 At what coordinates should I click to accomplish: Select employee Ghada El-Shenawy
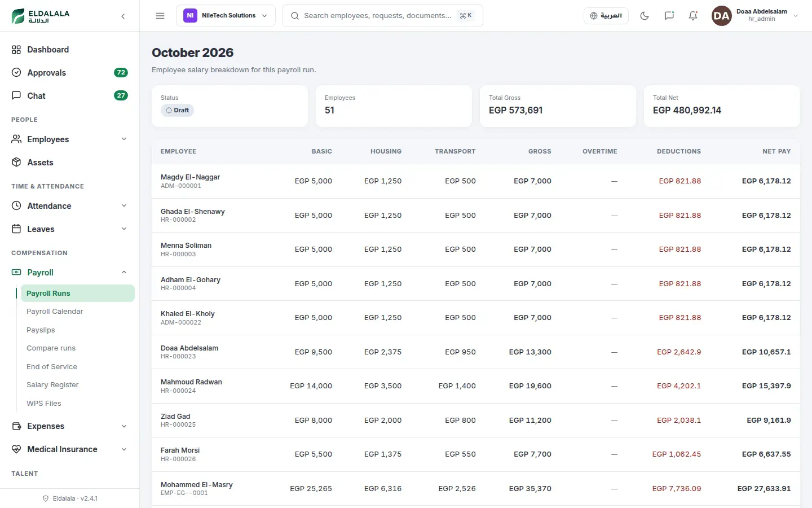pyautogui.click(x=193, y=212)
